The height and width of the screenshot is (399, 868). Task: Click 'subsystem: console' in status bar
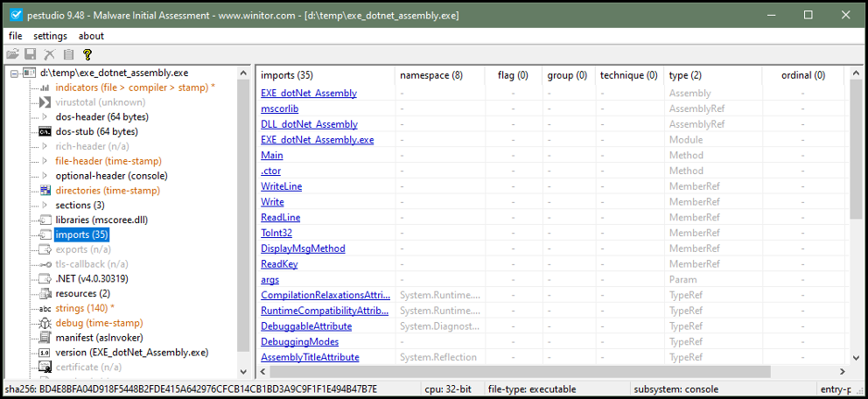(675, 389)
